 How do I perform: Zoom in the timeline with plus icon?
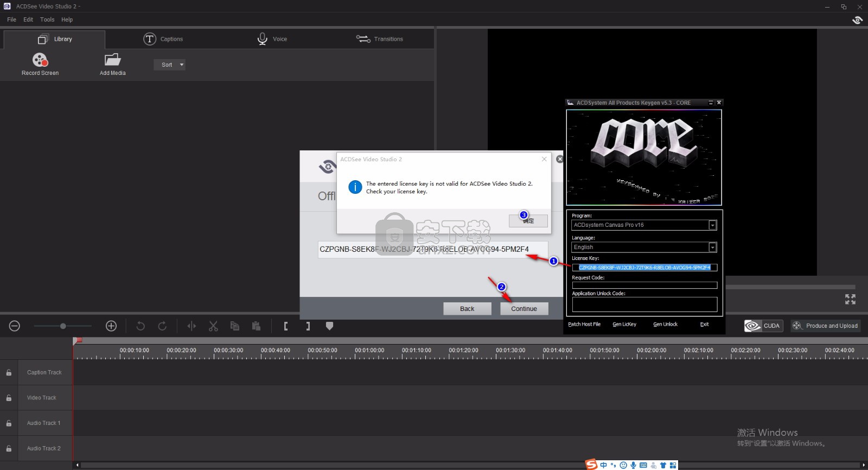(x=111, y=326)
